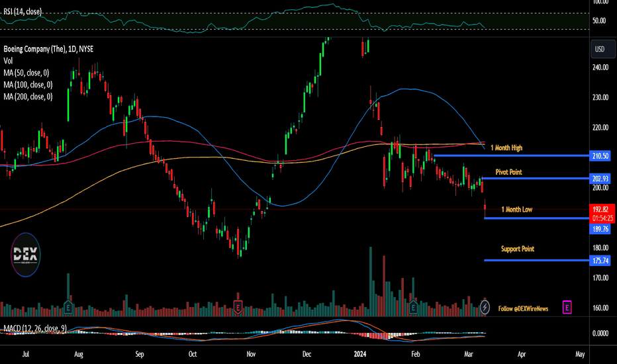Click the Sep label on time axis
The image size is (617, 364).
click(139, 354)
